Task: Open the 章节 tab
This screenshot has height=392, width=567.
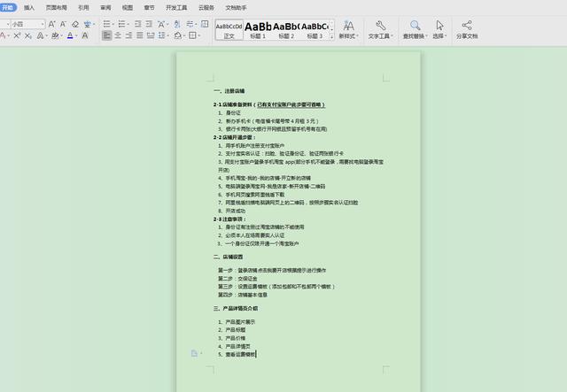Action: [149, 8]
